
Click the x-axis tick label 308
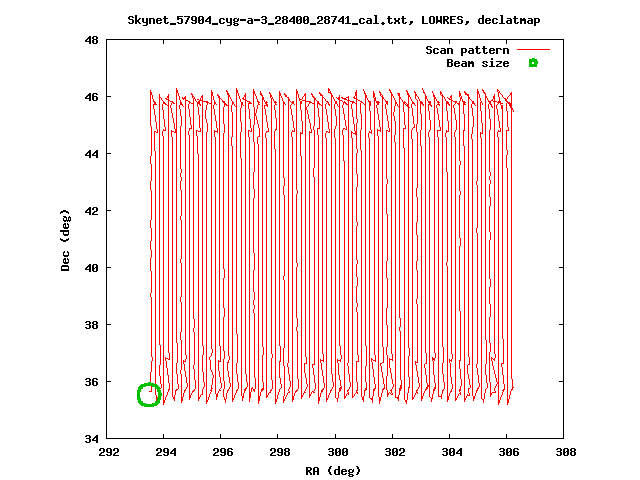tap(566, 452)
